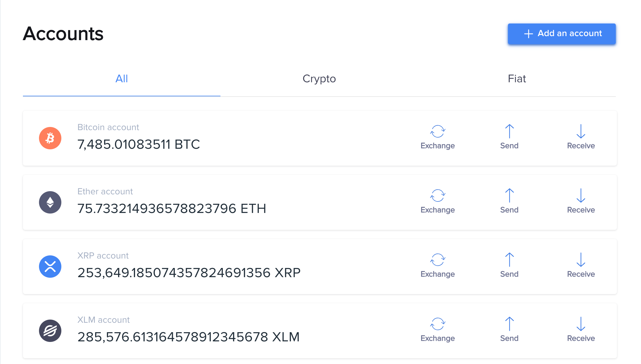The width and height of the screenshot is (641, 364).
Task: Select the All accounts tab
Action: [x=122, y=79]
